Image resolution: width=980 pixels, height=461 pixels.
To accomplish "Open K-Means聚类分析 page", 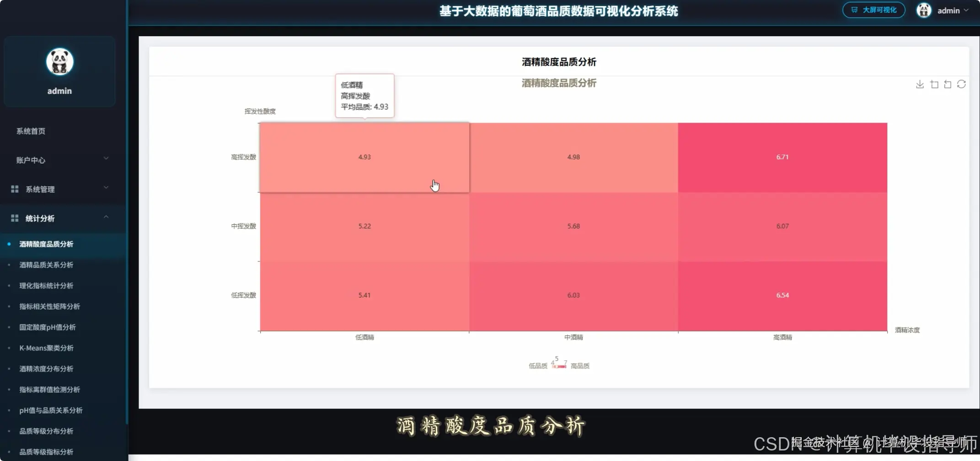I will [x=46, y=348].
